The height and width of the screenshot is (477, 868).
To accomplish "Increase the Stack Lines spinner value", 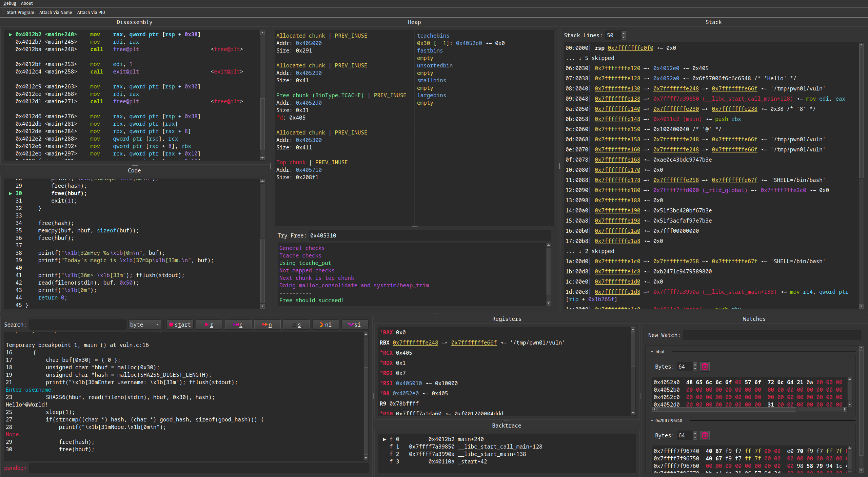I will coord(624,33).
